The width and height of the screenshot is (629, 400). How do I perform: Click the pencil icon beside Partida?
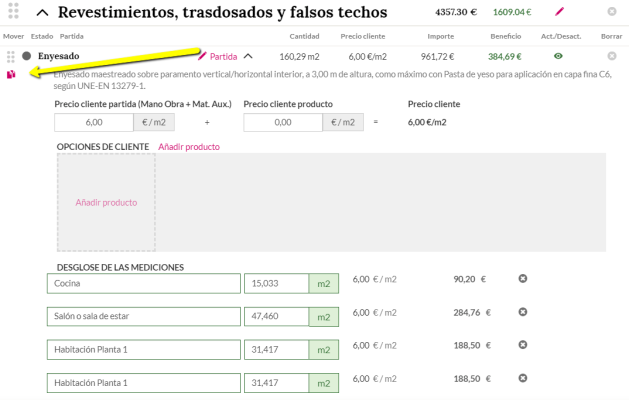coord(202,56)
